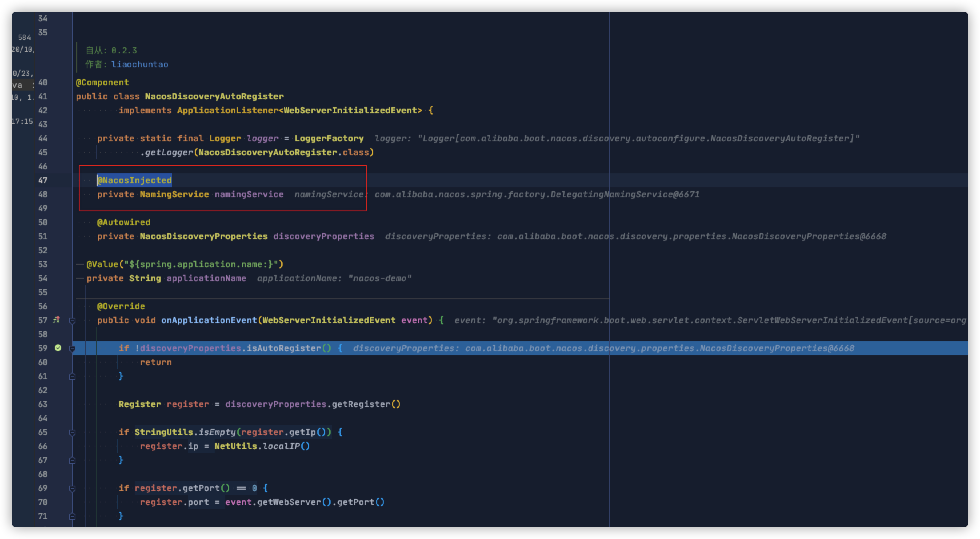Click the getRegister call on line 63
The height and width of the screenshot is (539, 980).
361,404
